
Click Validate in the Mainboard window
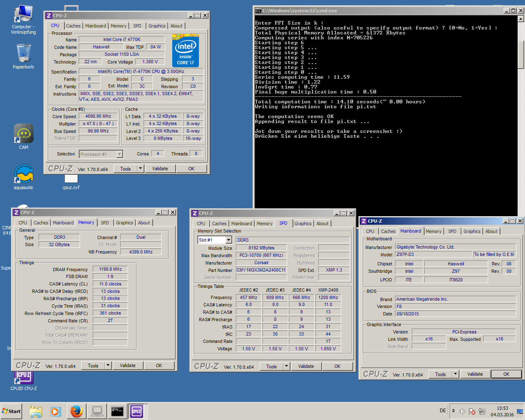click(x=475, y=374)
